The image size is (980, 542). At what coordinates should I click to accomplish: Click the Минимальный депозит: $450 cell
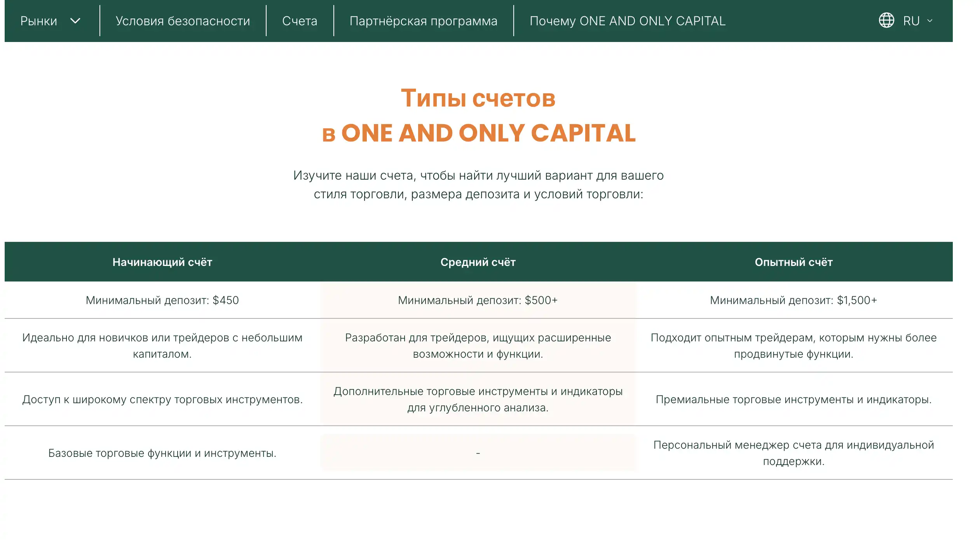(162, 300)
